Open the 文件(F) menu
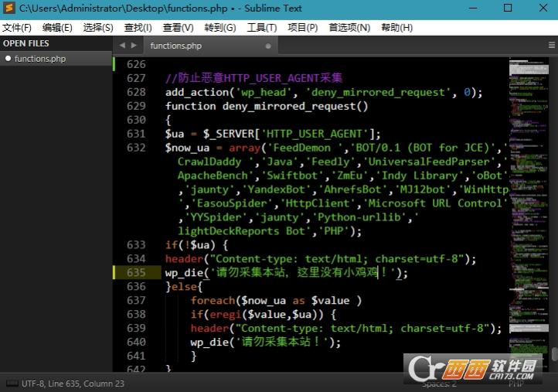The image size is (558, 392). [x=17, y=27]
